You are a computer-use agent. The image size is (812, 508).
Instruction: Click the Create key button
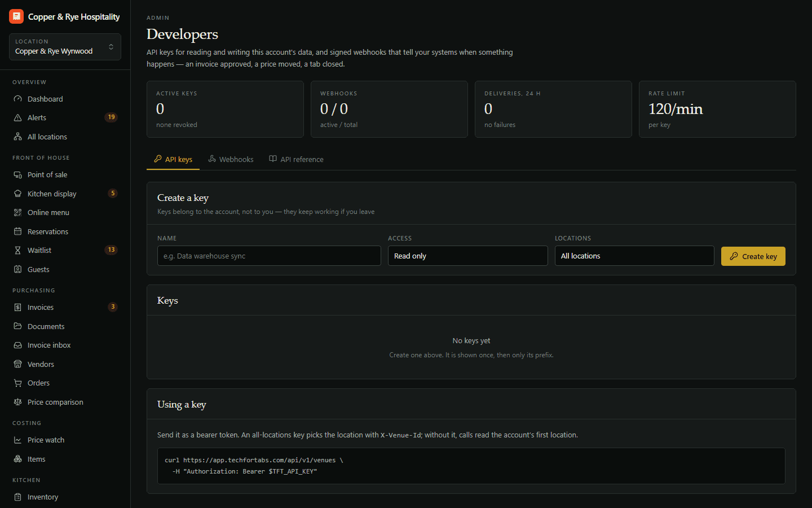pos(753,256)
